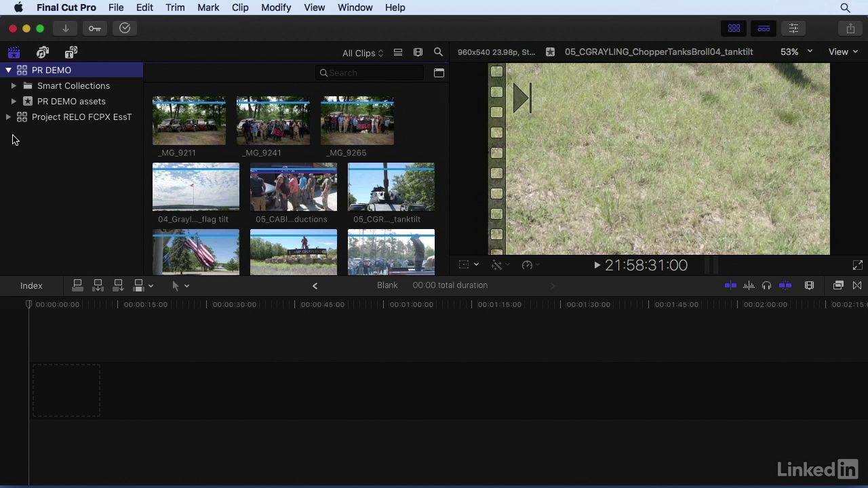
Task: Connect clip to primary storyline button
Action: click(77, 285)
